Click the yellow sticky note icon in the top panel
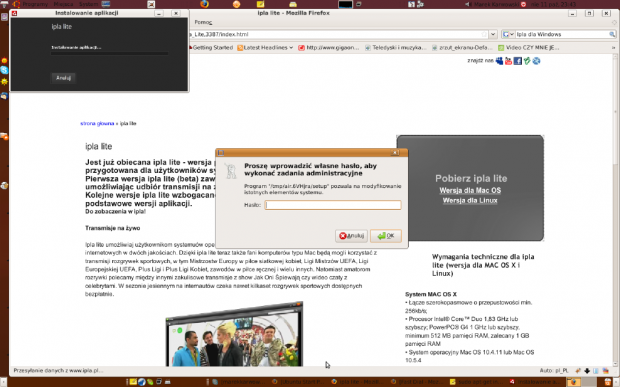Viewport: 620px width, 387px height. [260, 4]
